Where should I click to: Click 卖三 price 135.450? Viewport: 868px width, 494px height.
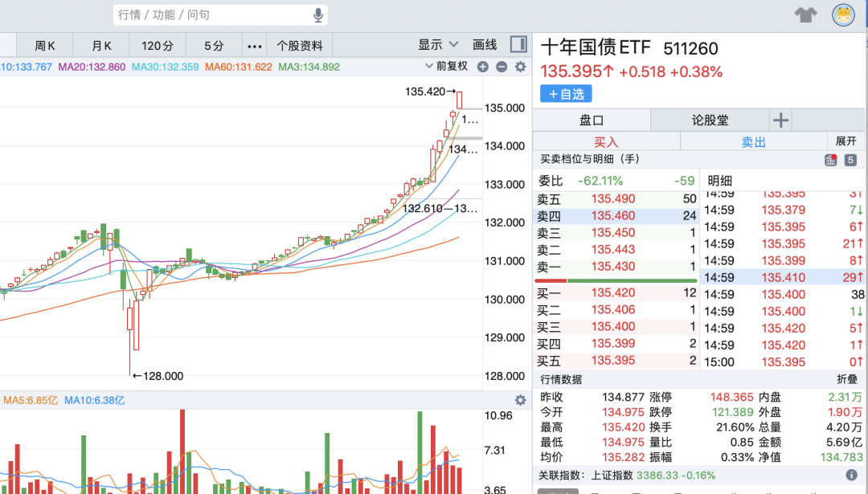pos(612,233)
